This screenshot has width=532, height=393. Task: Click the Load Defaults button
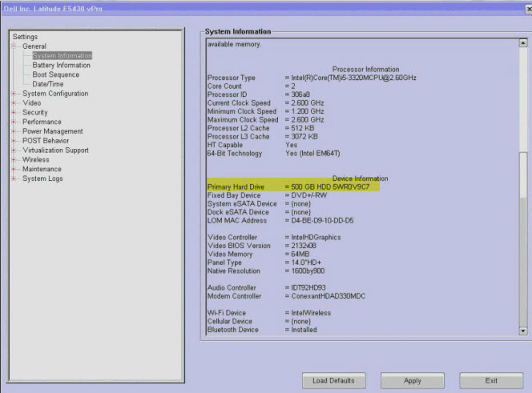[x=333, y=380]
